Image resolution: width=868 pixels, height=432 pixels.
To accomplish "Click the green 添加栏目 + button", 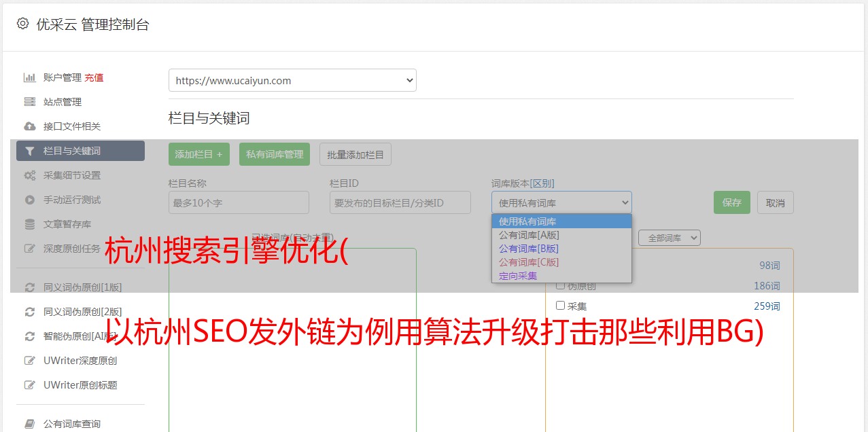I will coord(199,154).
